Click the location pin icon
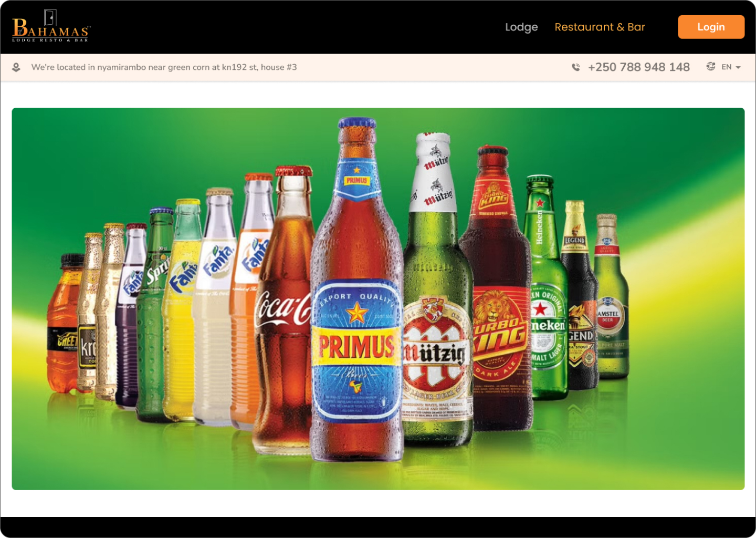The height and width of the screenshot is (538, 756). [16, 67]
